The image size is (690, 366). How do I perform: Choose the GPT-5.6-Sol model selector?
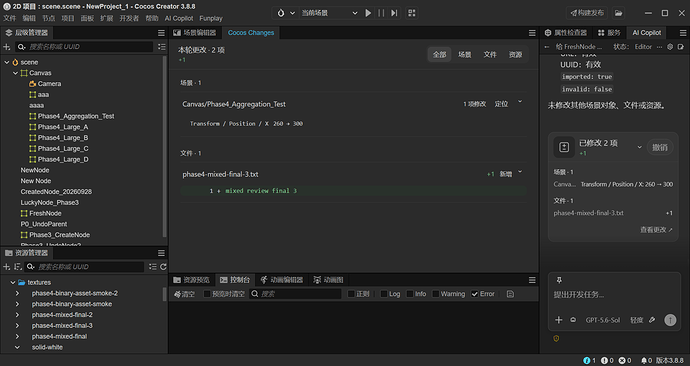point(602,320)
